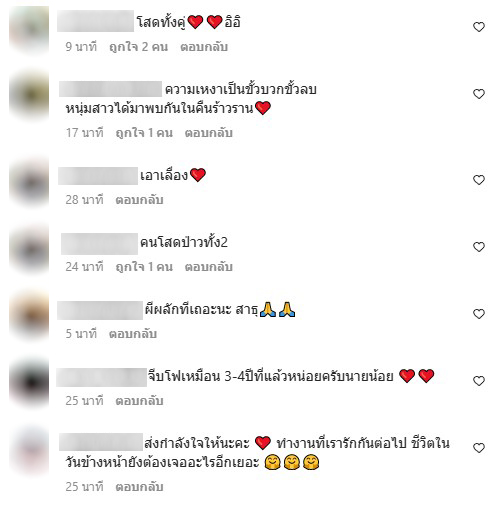Click ตอบกลับ under the 17 นาที comment
Image resolution: width=498 pixels, height=507 pixels.
click(209, 133)
